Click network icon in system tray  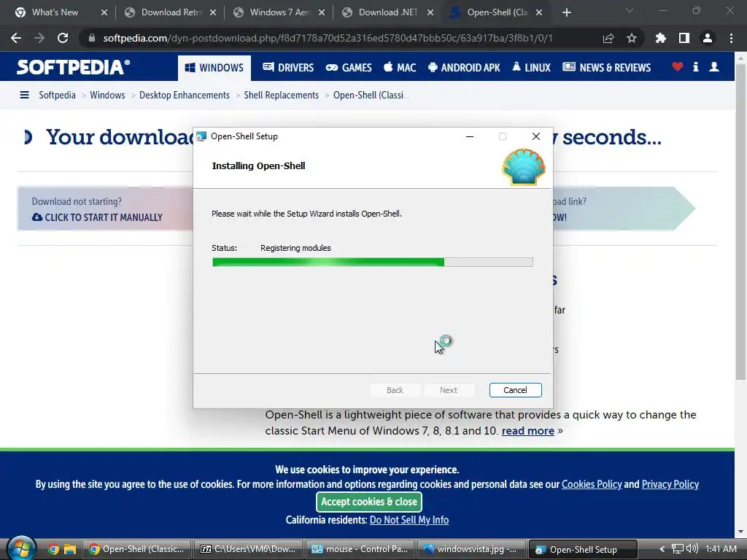677,549
